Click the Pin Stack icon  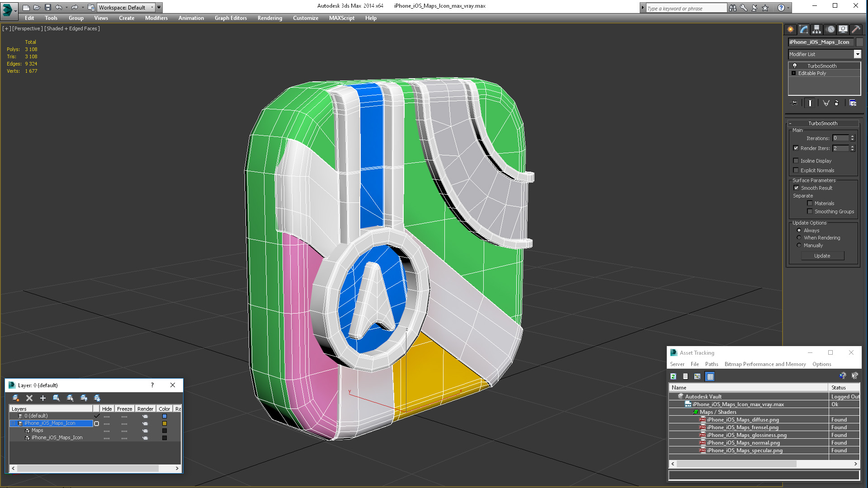794,103
